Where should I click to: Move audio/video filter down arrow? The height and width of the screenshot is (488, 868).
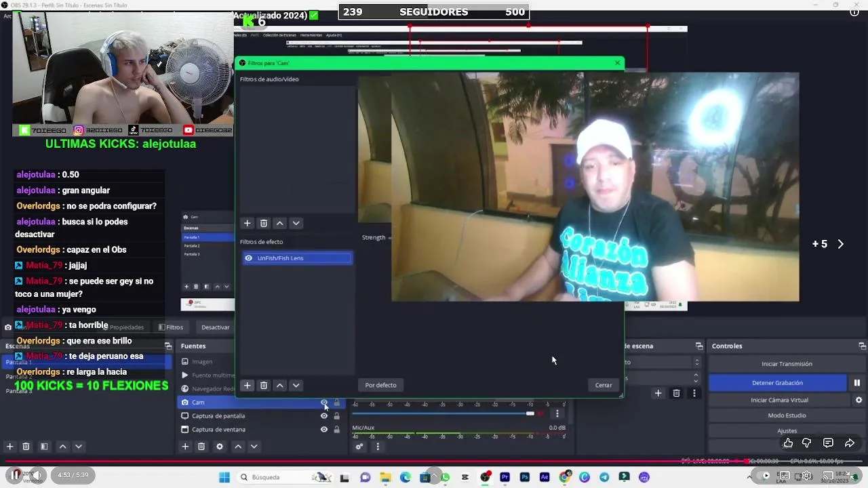296,223
